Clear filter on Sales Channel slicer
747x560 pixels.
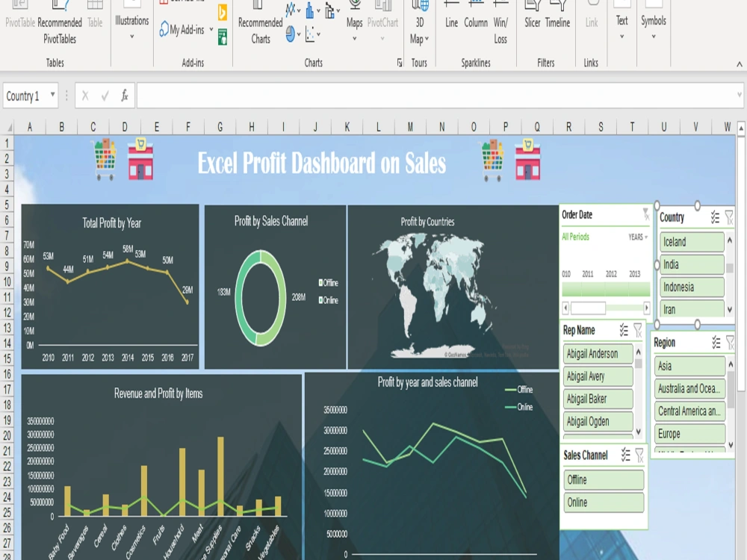click(639, 455)
